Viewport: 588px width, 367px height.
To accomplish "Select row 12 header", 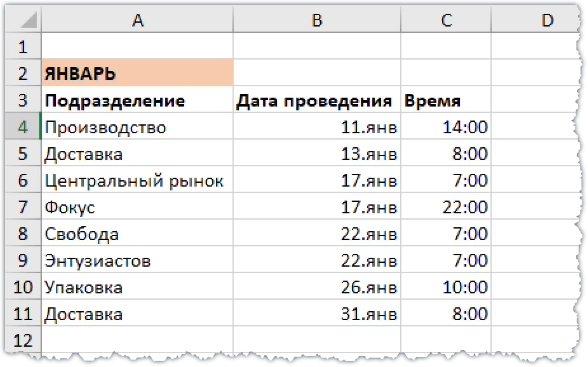I will (22, 340).
